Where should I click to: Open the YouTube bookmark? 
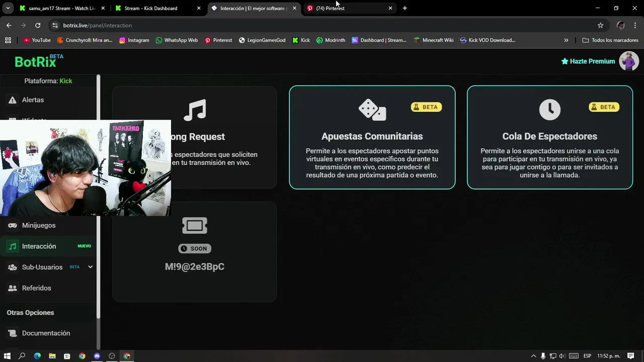coord(37,40)
